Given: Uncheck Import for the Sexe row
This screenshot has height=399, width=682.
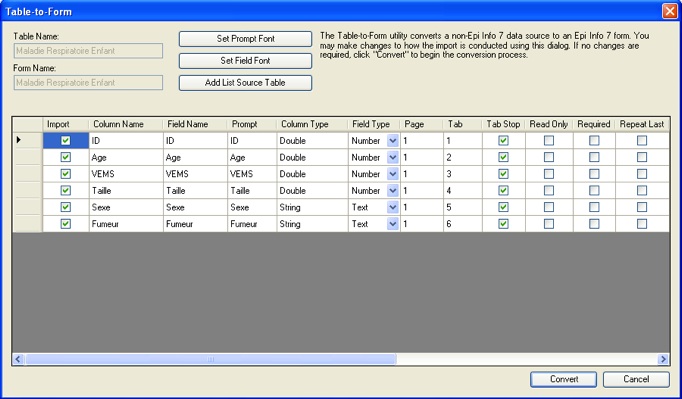Looking at the screenshot, I should (66, 207).
